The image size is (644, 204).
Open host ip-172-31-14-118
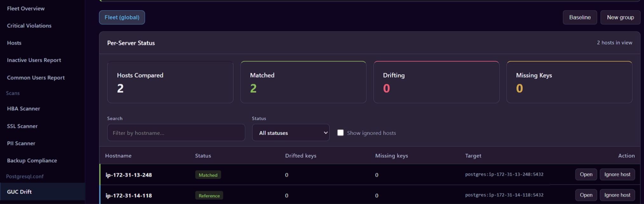click(x=586, y=195)
